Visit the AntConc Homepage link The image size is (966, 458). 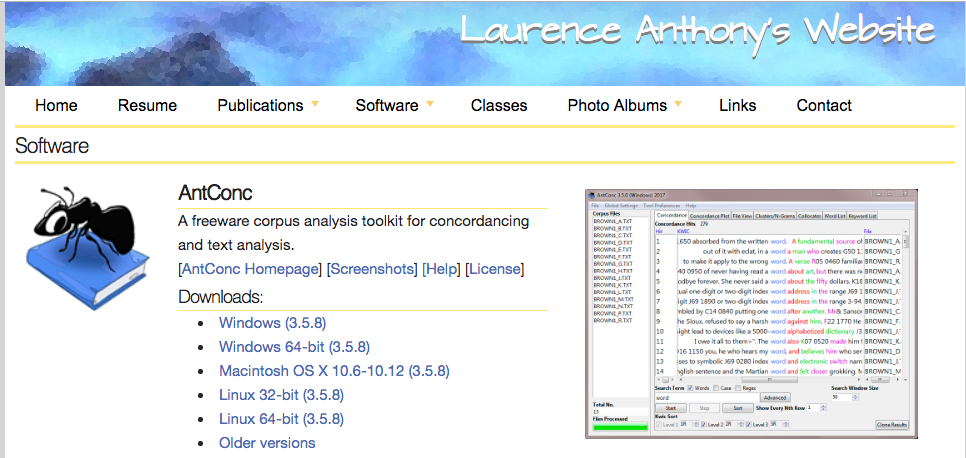click(x=250, y=269)
